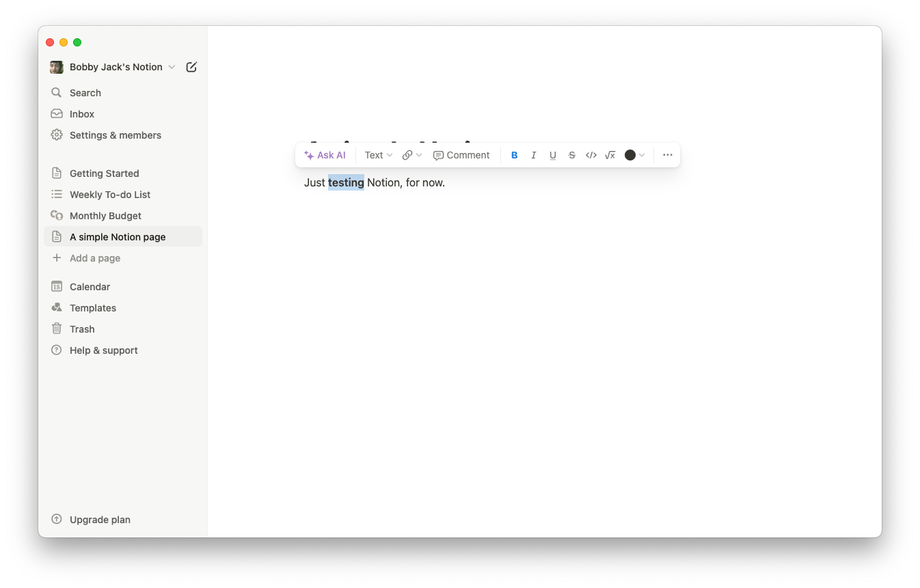This screenshot has height=588, width=920.
Task: Create inline equation from selection
Action: pyautogui.click(x=610, y=155)
